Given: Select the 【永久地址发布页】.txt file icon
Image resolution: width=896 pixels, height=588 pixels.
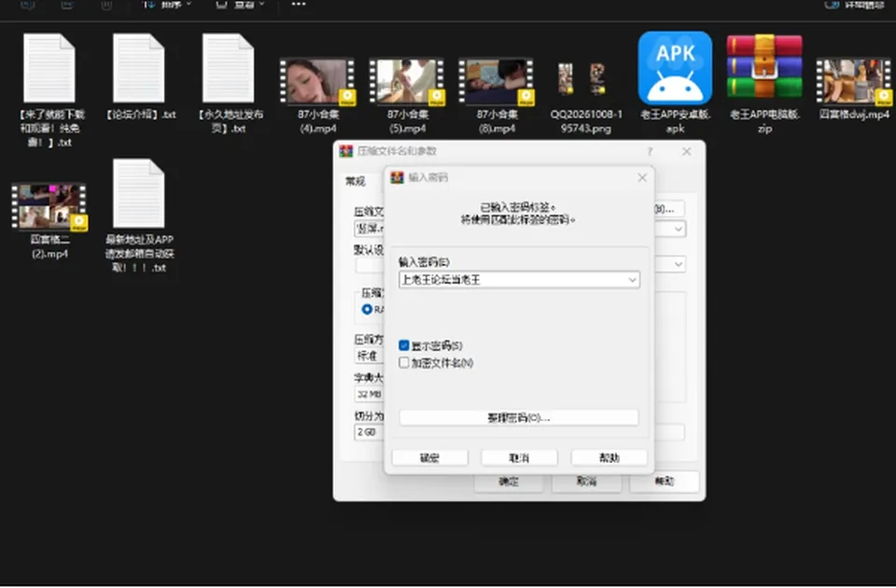Looking at the screenshot, I should 228,68.
